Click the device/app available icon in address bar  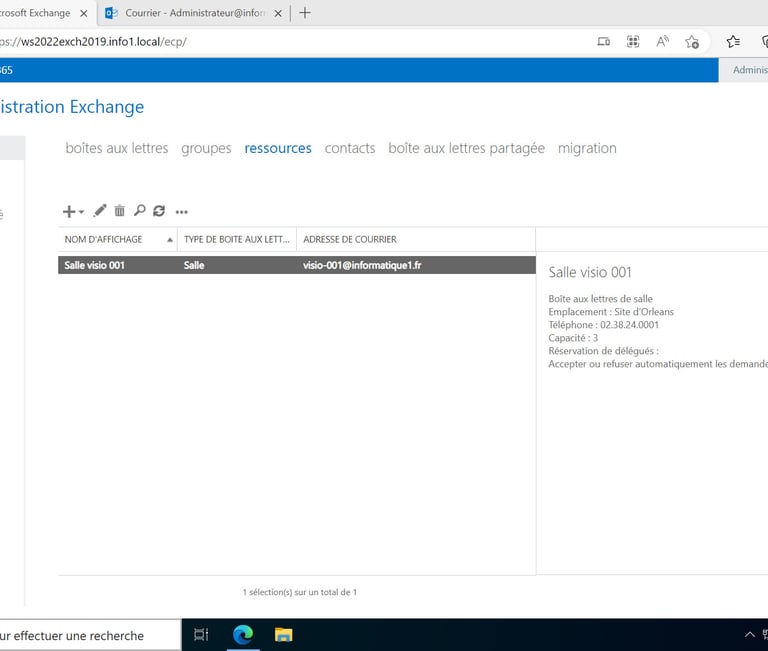pyautogui.click(x=603, y=42)
